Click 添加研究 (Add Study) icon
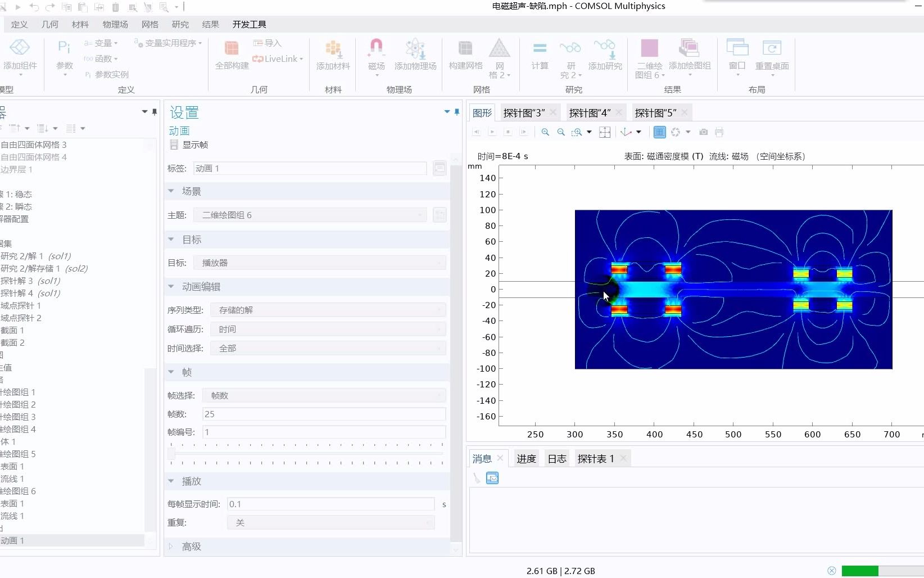 coord(605,53)
